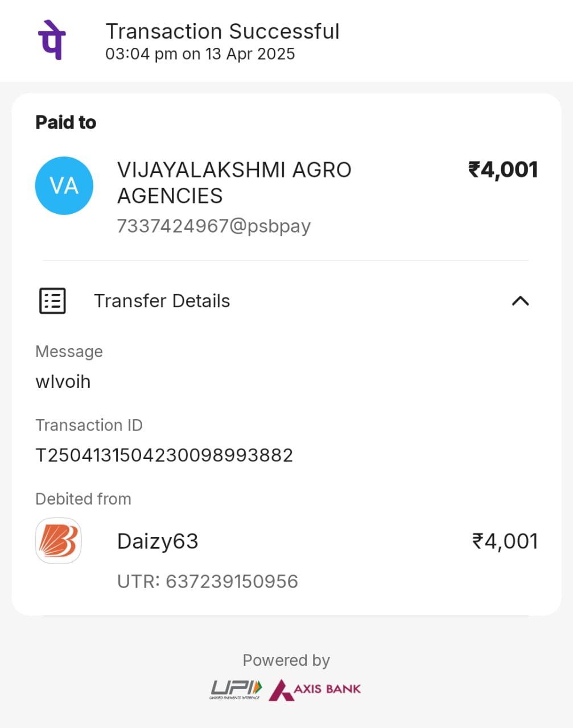The image size is (573, 728).
Task: Tap the 03:04 pm transaction timestamp
Action: pyautogui.click(x=200, y=54)
